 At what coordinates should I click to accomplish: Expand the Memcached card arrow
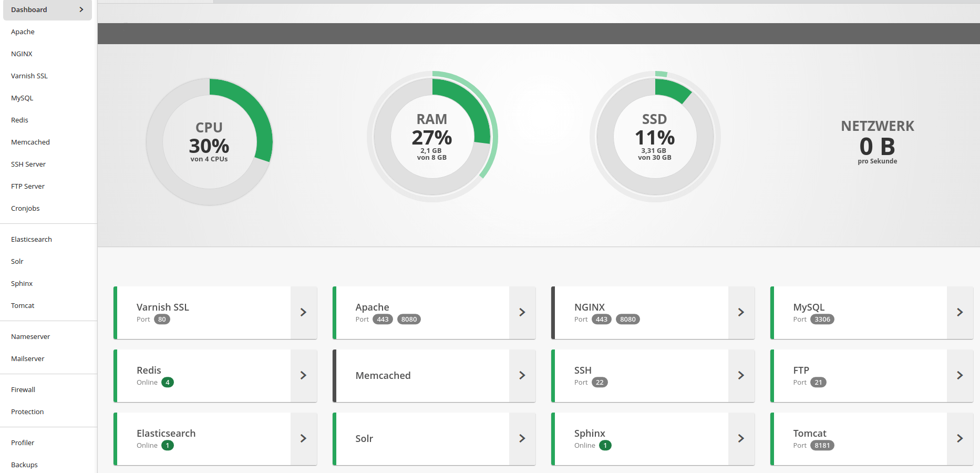click(522, 375)
